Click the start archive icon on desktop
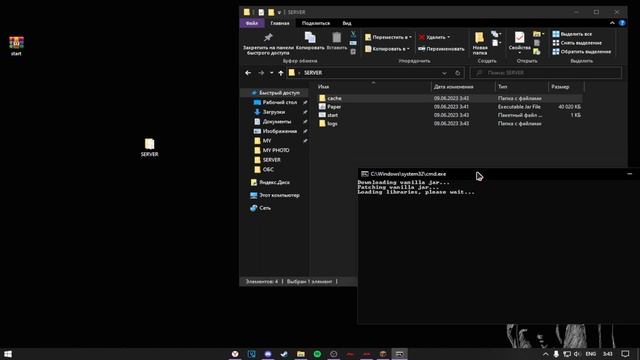Image resolution: width=640 pixels, height=360 pixels. [x=16, y=45]
